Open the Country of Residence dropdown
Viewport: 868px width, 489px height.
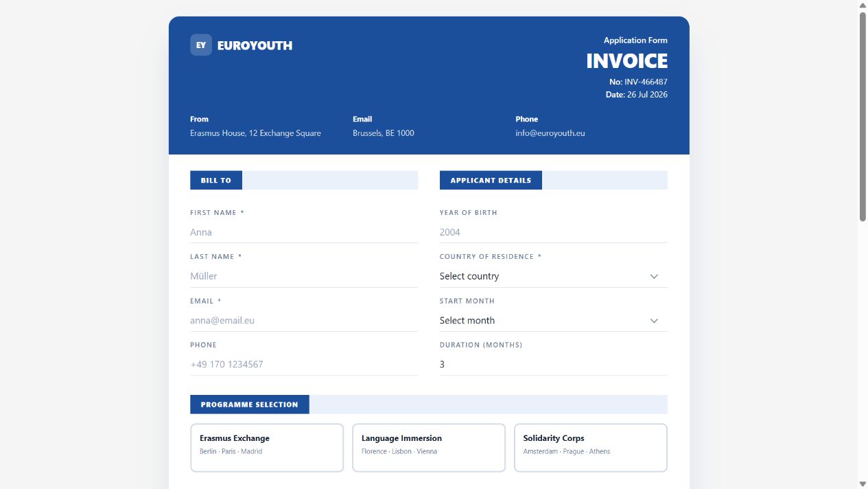553,276
